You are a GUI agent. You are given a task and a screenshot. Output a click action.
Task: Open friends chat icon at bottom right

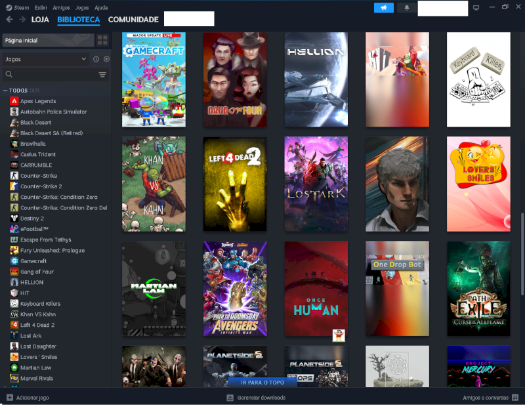tap(515, 398)
